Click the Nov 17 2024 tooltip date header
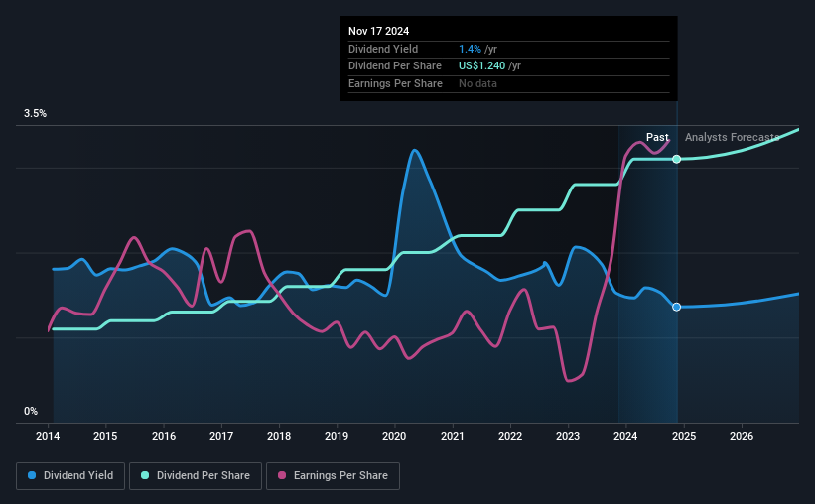 (378, 31)
